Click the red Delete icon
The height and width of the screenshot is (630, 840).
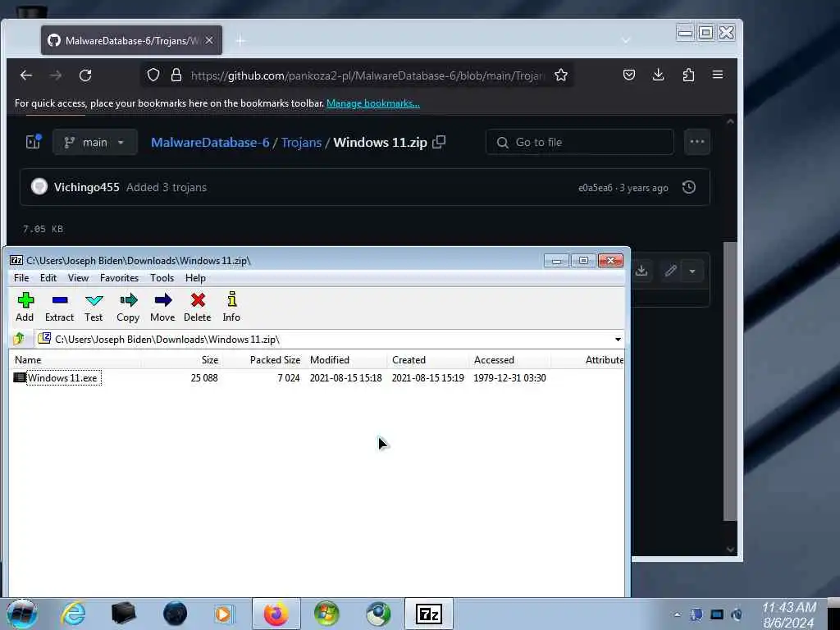(198, 307)
